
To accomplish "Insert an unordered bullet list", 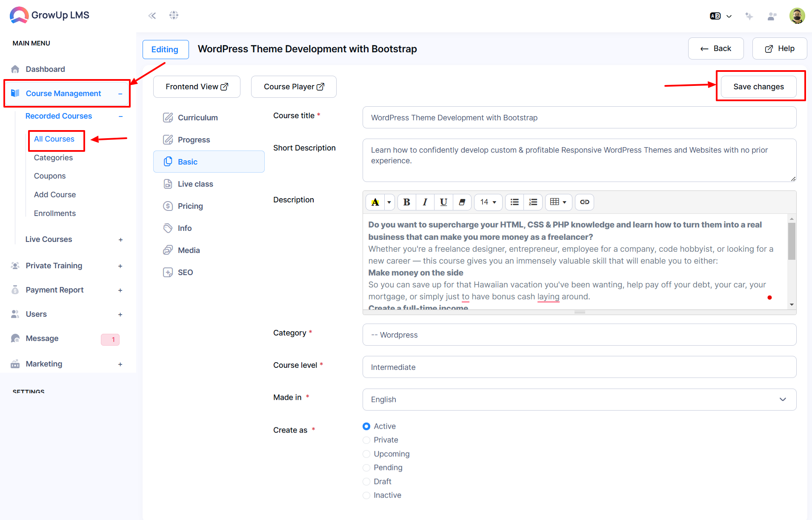I will (x=515, y=202).
